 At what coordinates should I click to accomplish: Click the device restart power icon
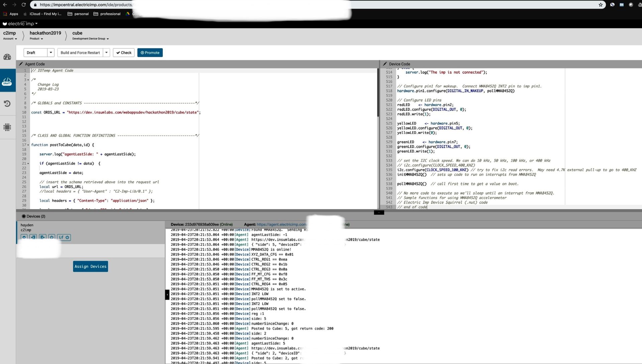(x=51, y=237)
